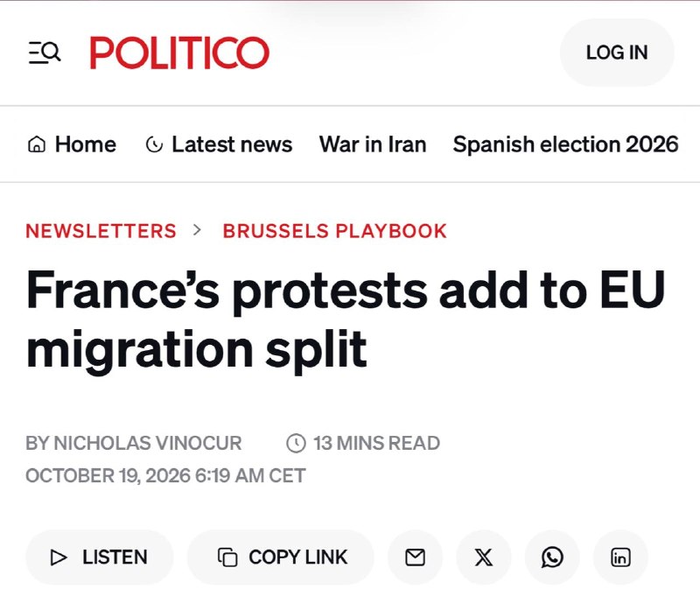Share article via email icon
Screen dimensions: 700x610
(x=415, y=557)
